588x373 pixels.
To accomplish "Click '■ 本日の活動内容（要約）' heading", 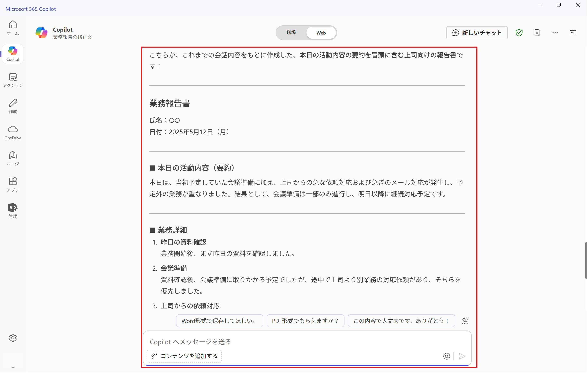I will pos(192,168).
